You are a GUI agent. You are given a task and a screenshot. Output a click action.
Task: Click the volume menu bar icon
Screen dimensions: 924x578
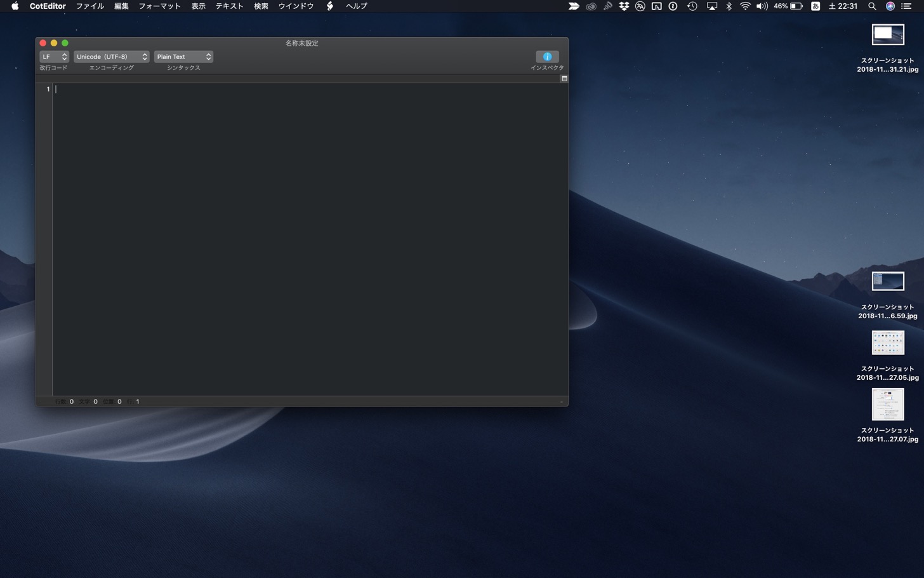pos(762,6)
